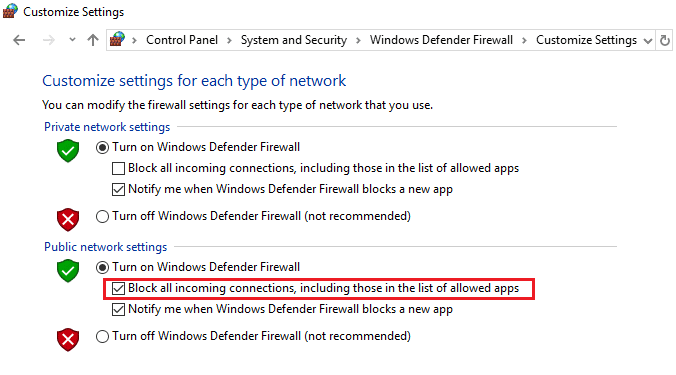676x375 pixels.
Task: Click the Public network settings heading
Action: 106,247
